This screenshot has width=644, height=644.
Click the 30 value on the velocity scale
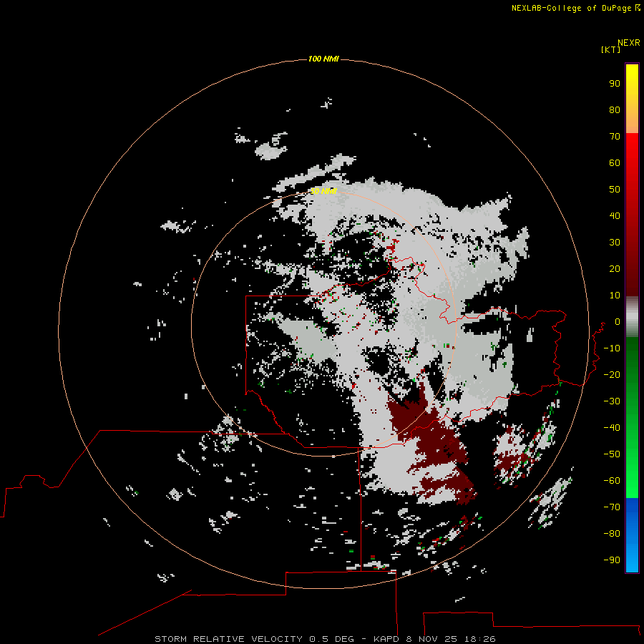pyautogui.click(x=615, y=243)
